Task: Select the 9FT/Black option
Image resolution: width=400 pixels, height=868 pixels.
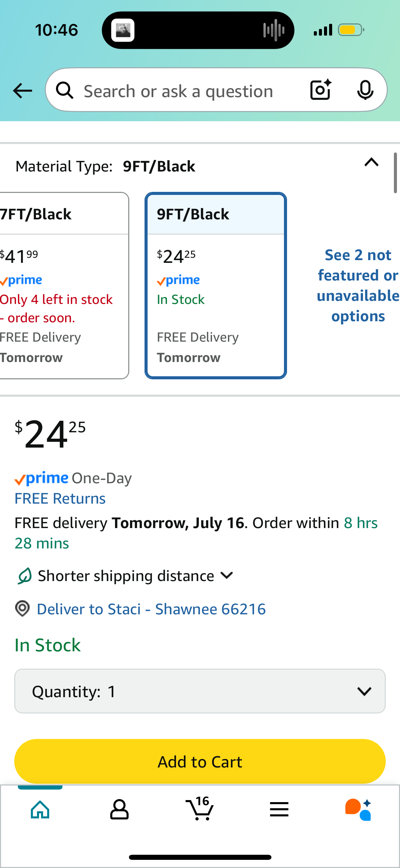Action: 216,286
